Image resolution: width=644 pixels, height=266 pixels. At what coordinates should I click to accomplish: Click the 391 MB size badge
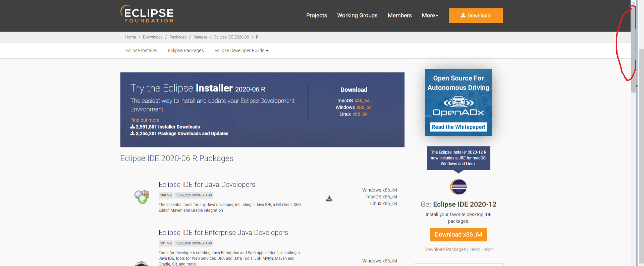(166, 243)
